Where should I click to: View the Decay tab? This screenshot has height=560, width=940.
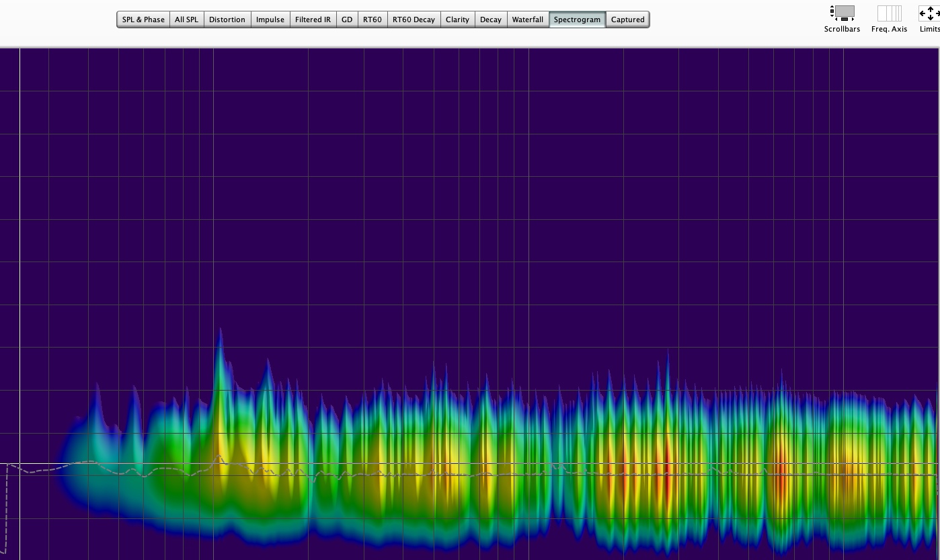point(490,19)
